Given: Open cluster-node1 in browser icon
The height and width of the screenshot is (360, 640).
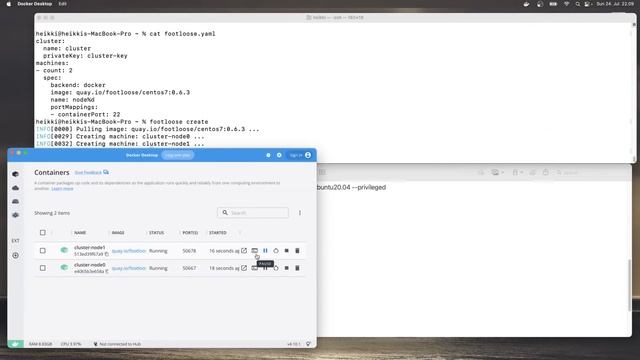Looking at the screenshot, I should pyautogui.click(x=244, y=251).
